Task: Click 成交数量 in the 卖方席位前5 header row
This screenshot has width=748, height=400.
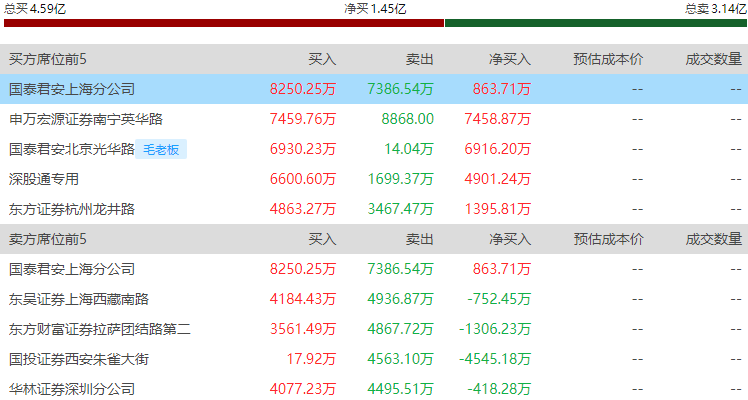Action: 714,239
